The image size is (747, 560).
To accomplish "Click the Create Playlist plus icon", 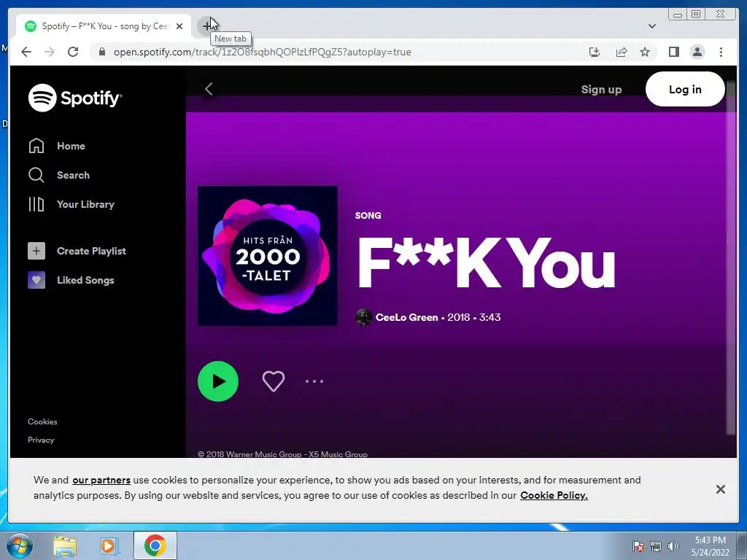I will (36, 251).
